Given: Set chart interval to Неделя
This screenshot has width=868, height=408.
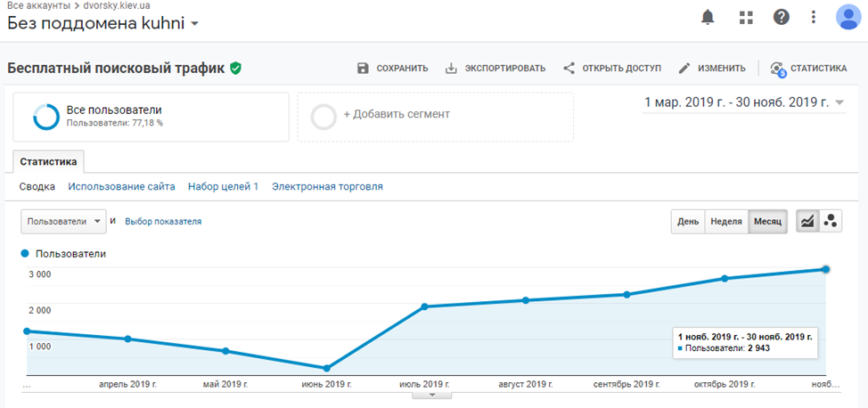Looking at the screenshot, I should 725,222.
